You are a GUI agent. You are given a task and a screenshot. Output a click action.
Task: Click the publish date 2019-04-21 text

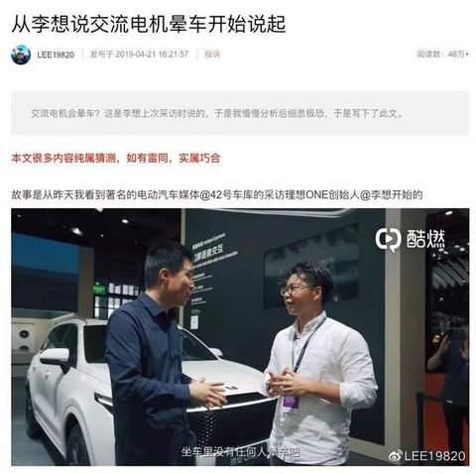pos(139,55)
